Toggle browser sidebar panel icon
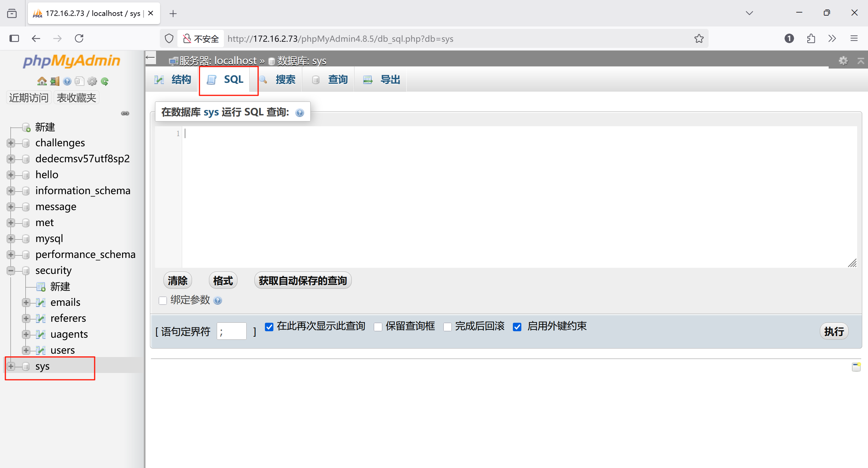 pos(14,38)
